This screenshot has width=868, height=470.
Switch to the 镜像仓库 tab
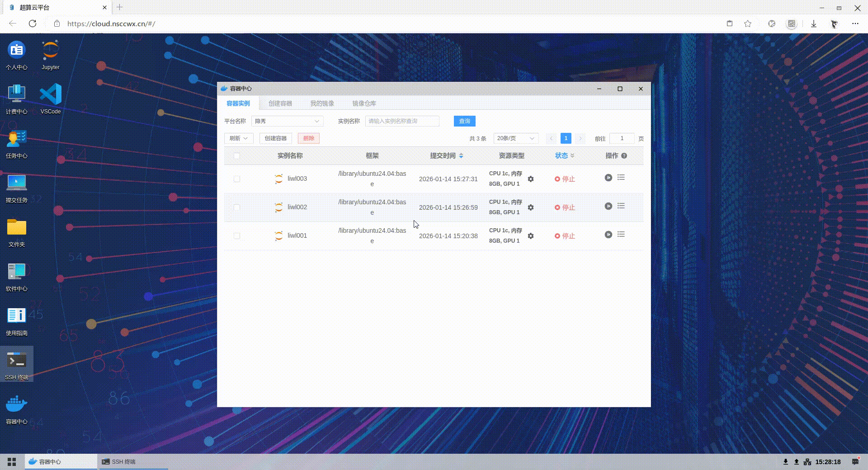364,103
